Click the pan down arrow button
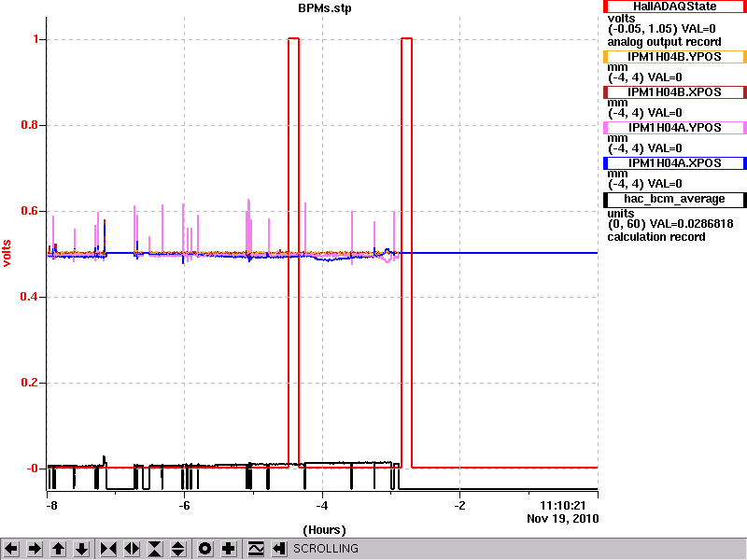Image resolution: width=747 pixels, height=560 pixels. [x=82, y=549]
